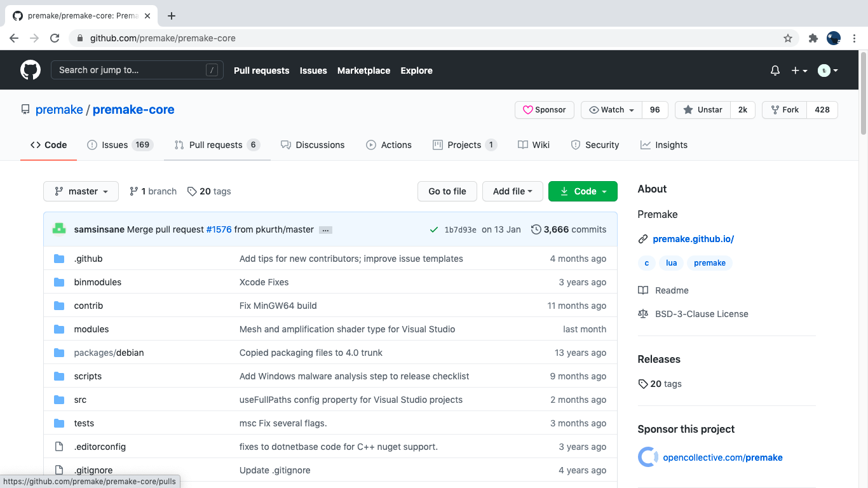Click the binmodules folder icon
This screenshot has height=488, width=868.
pyautogui.click(x=59, y=282)
